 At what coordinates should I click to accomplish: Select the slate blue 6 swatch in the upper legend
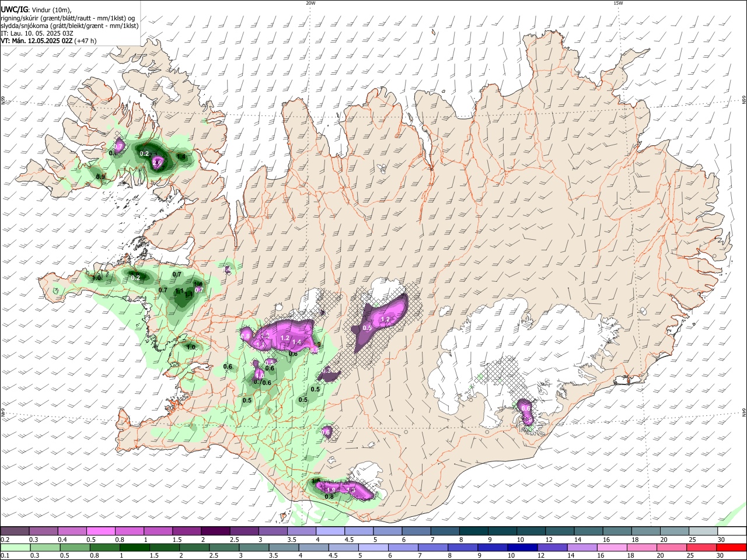(416, 531)
